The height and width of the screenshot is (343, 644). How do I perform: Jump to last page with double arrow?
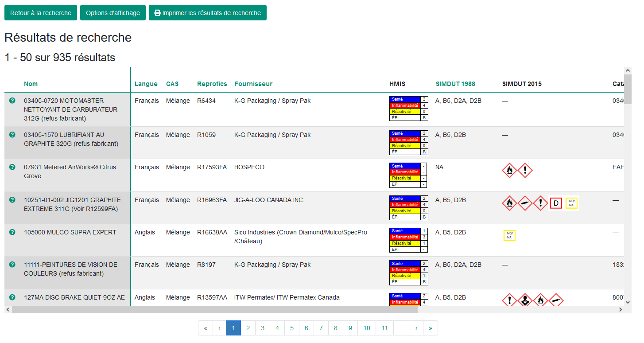431,328
